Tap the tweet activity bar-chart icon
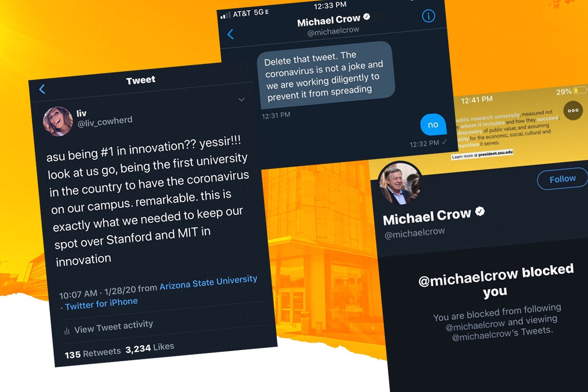The image size is (588, 392). pos(67,331)
